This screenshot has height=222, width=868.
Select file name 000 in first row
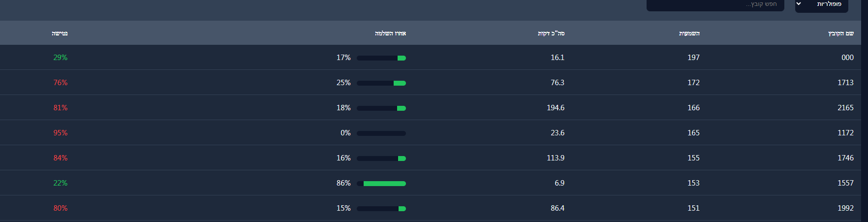(x=847, y=58)
